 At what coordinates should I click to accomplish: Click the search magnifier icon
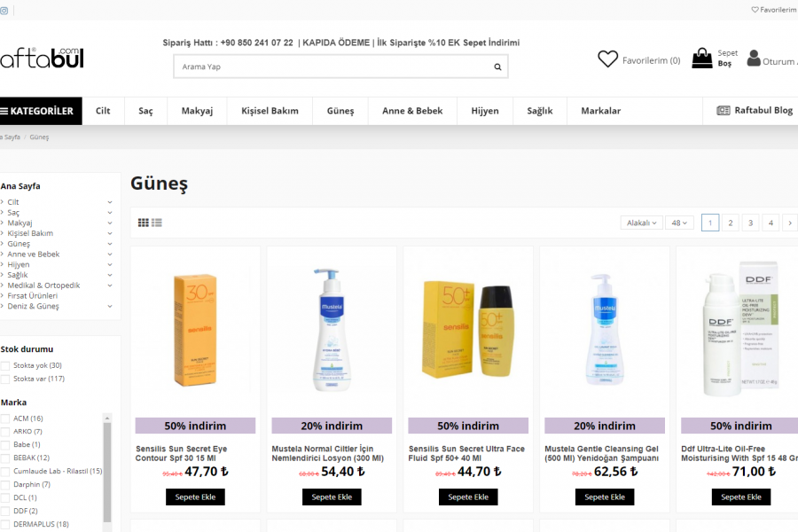[498, 66]
